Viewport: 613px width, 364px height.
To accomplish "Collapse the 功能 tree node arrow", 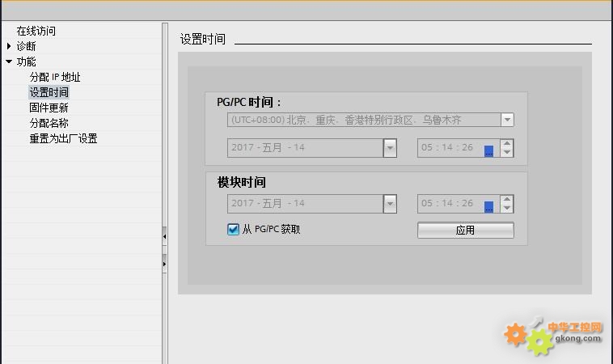I will [9, 61].
